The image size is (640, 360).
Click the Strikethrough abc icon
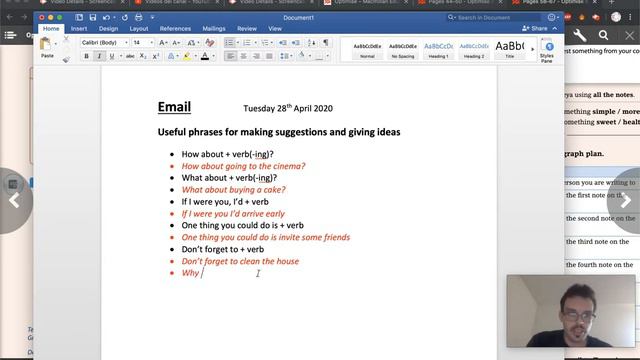tap(130, 56)
